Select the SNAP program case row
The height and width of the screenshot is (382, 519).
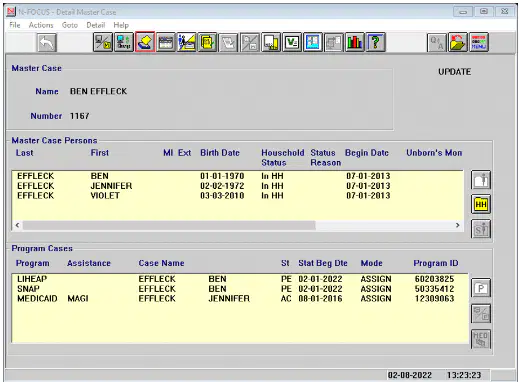[239, 289]
